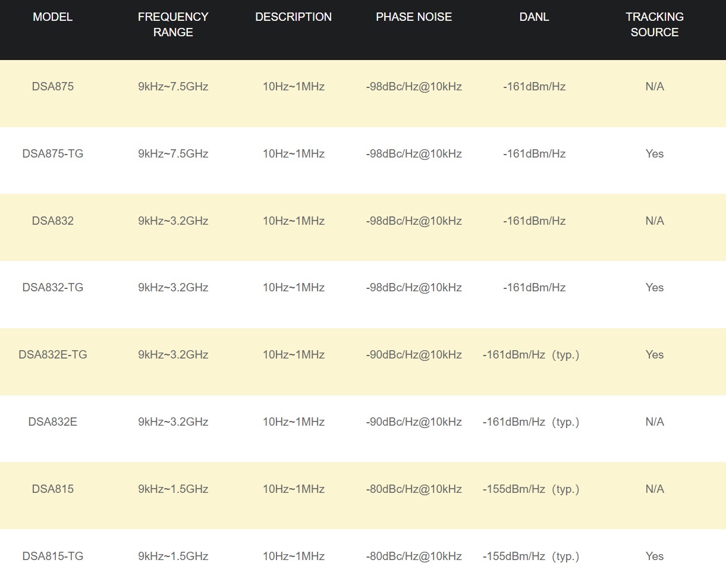Click DSA832E DANL value -161dBm/Hz (typ.)
This screenshot has height=588, width=726.
531,422
